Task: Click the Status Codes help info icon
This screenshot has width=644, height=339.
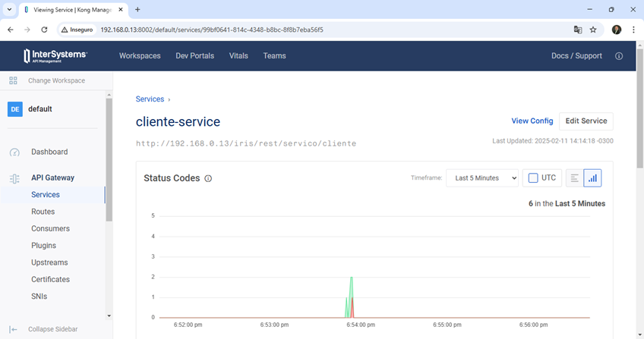Action: (208, 179)
